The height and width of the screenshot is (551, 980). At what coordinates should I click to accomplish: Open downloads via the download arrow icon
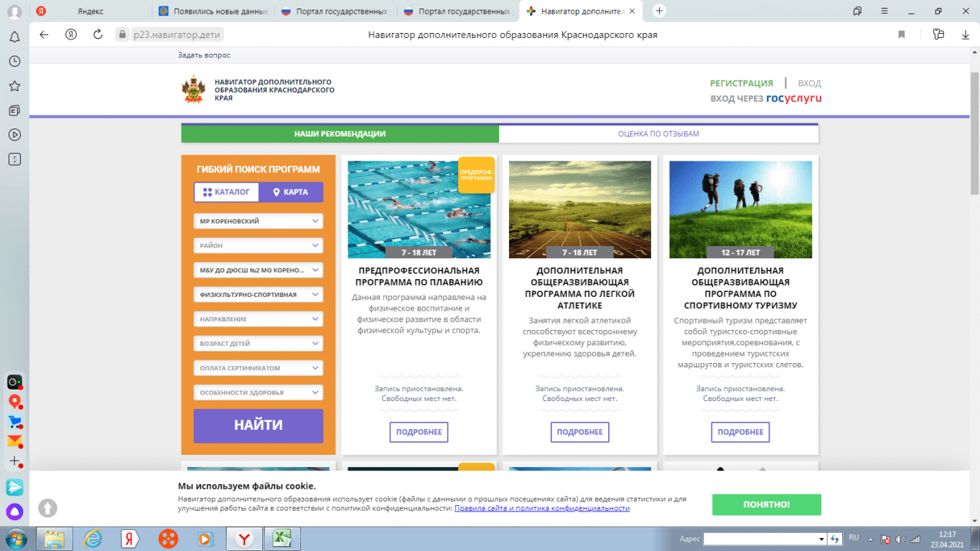(965, 34)
